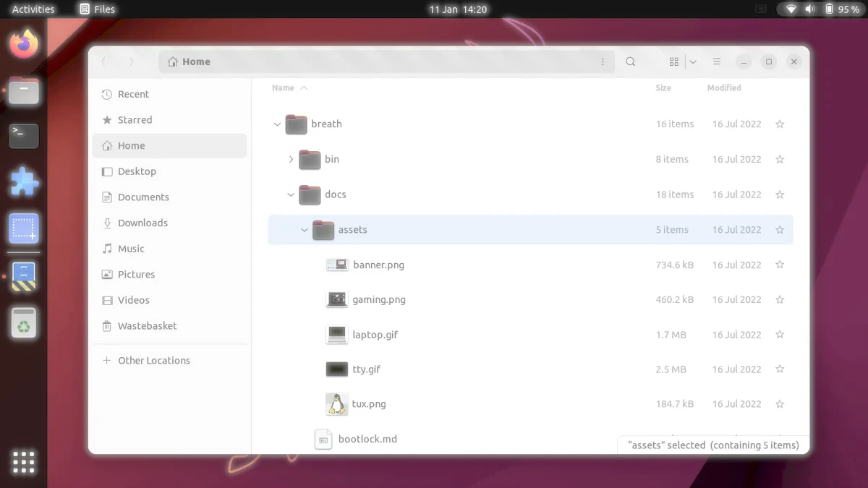This screenshot has width=868, height=488.
Task: Open Starred in the sidebar
Action: (170, 120)
